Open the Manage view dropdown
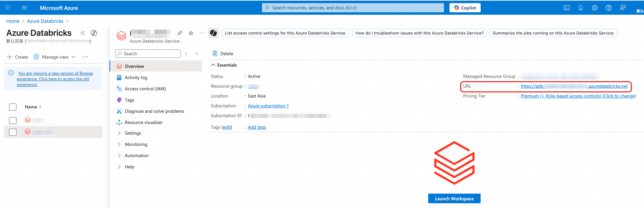644x208 pixels. click(x=55, y=57)
